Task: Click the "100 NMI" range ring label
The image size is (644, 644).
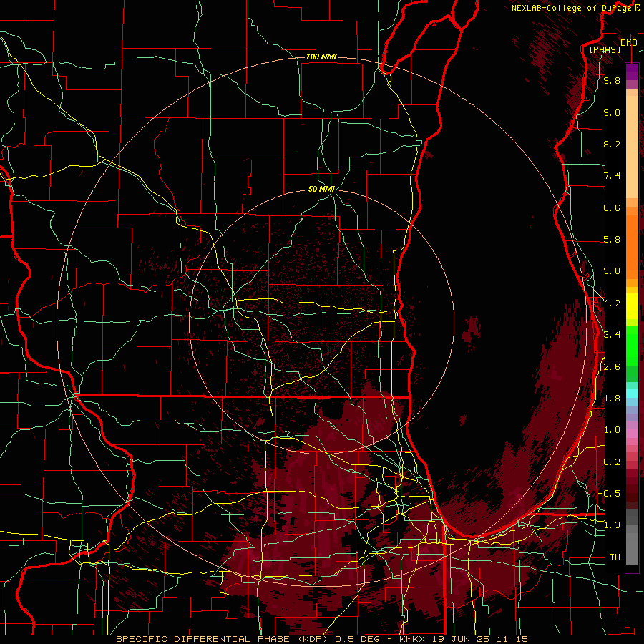Action: click(x=321, y=57)
